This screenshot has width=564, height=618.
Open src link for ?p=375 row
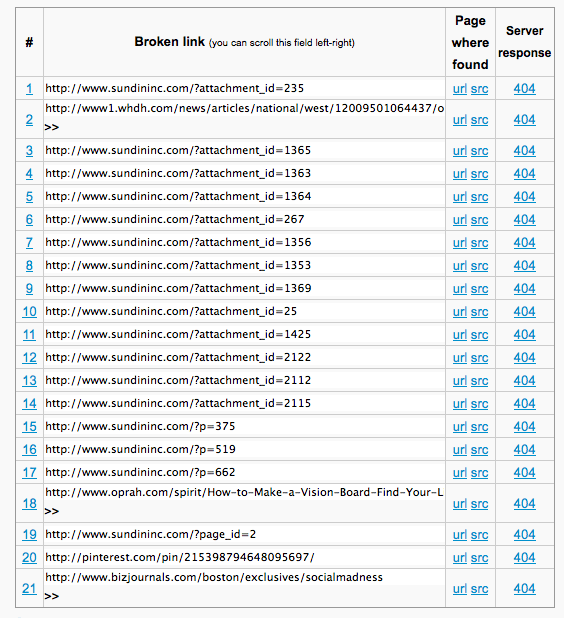pyautogui.click(x=479, y=426)
